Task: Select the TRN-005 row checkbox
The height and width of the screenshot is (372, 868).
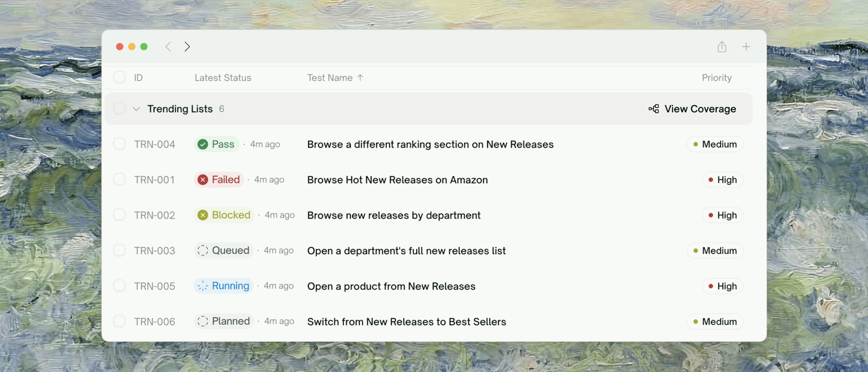Action: (119, 285)
